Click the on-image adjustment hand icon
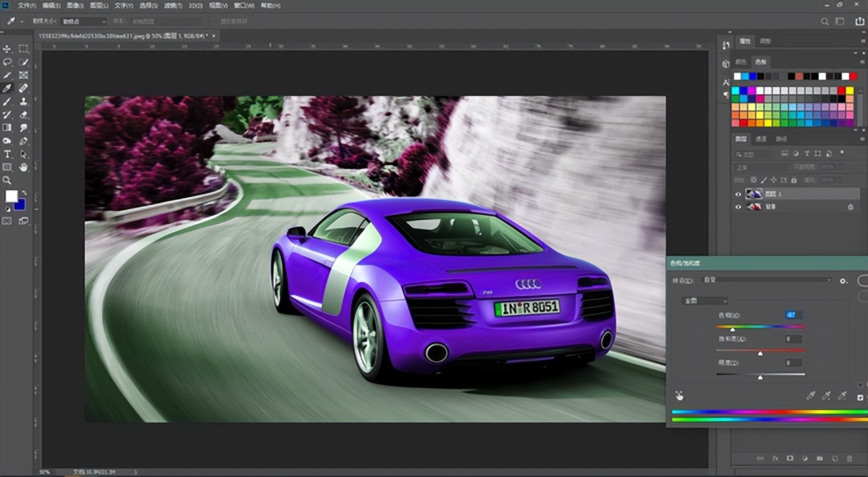The image size is (868, 477). pyautogui.click(x=679, y=396)
